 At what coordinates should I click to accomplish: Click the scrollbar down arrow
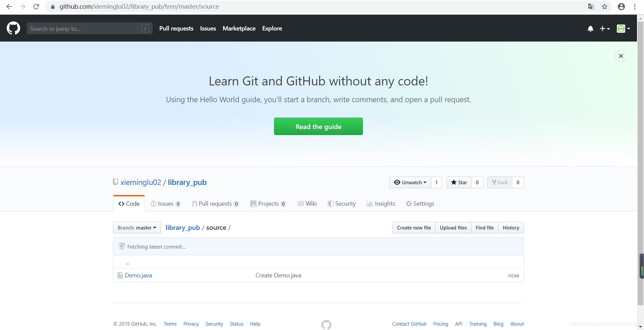(641, 327)
